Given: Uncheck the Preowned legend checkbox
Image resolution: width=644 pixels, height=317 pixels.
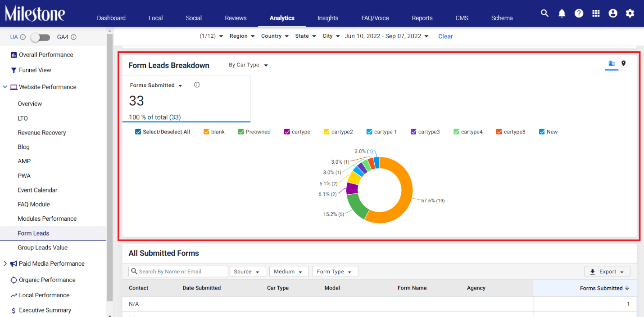Looking at the screenshot, I should coord(241,132).
